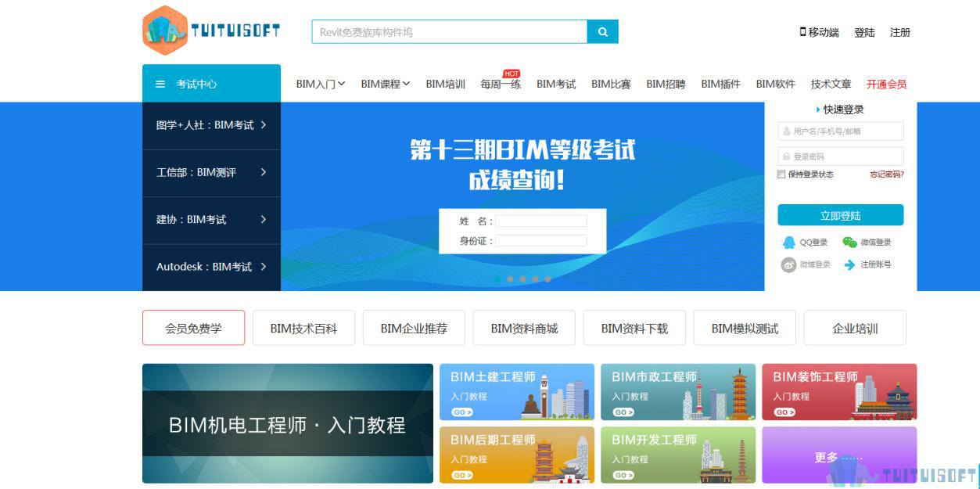The image size is (980, 489).
Task: Open the BIM招聘 nav item
Action: (x=666, y=84)
